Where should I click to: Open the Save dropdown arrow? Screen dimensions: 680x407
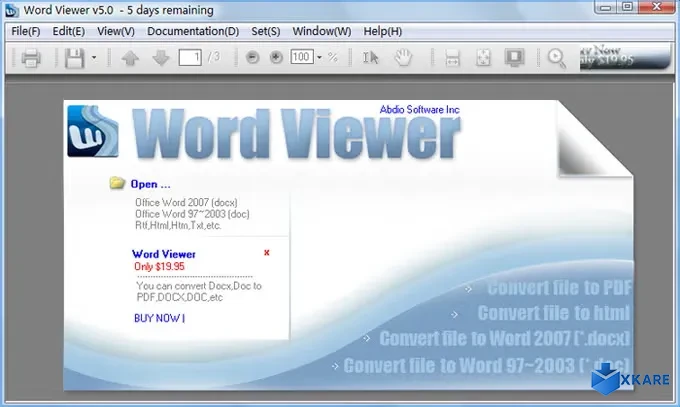coord(94,57)
